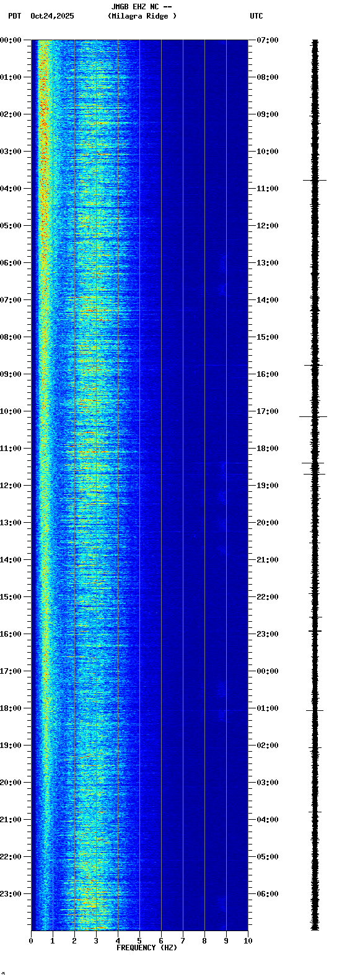The image size is (342, 980).
Task: Click the 23:00 UTC time label
Action: [268, 634]
